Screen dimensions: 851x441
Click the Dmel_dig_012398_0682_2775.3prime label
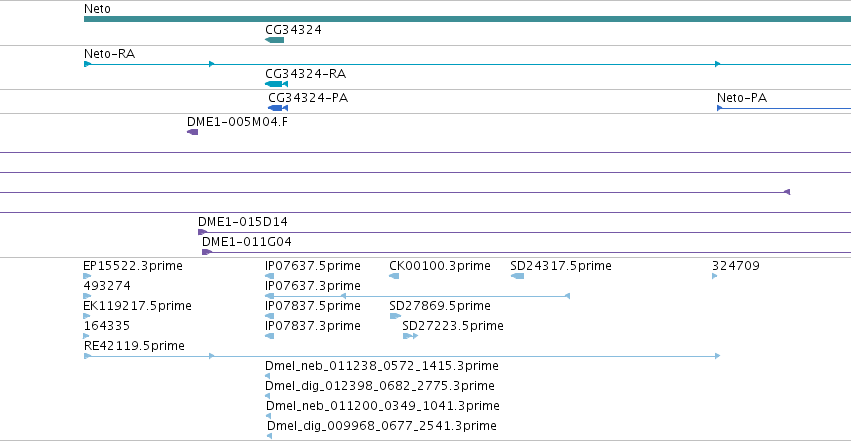(x=380, y=386)
